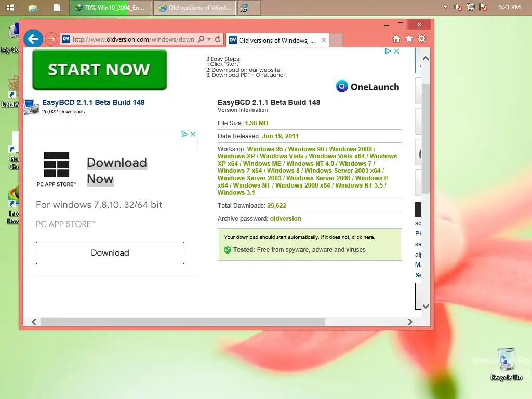Open Favorites star icon
Image resolution: width=532 pixels, height=399 pixels.
coord(409,39)
